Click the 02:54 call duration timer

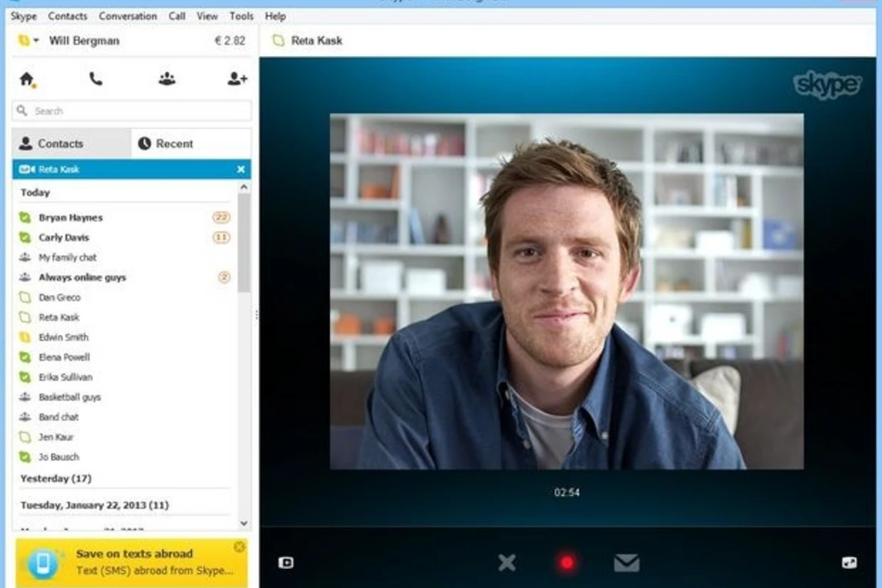coord(567,492)
